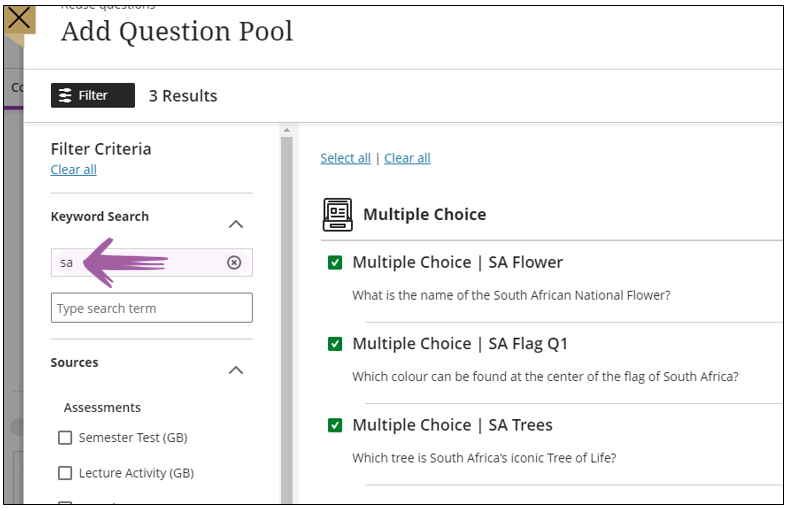Check the Semester Test (GB) box

pyautogui.click(x=65, y=438)
